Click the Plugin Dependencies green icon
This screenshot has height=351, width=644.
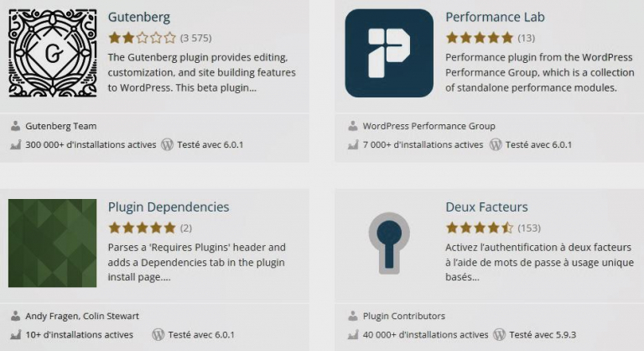52,244
